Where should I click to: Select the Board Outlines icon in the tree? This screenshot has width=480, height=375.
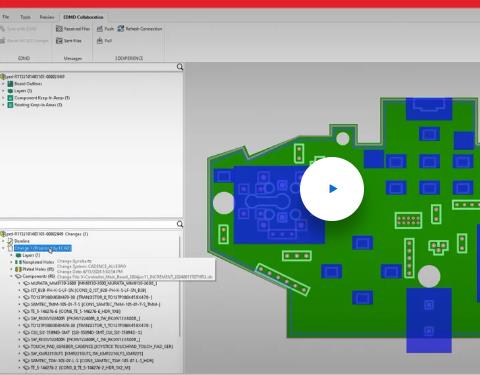pyautogui.click(x=10, y=84)
